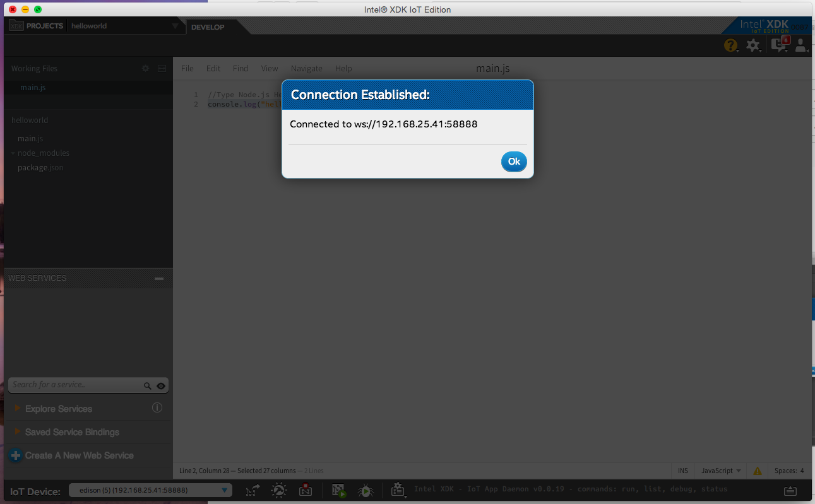
Task: Open the Navigate menu
Action: click(306, 68)
